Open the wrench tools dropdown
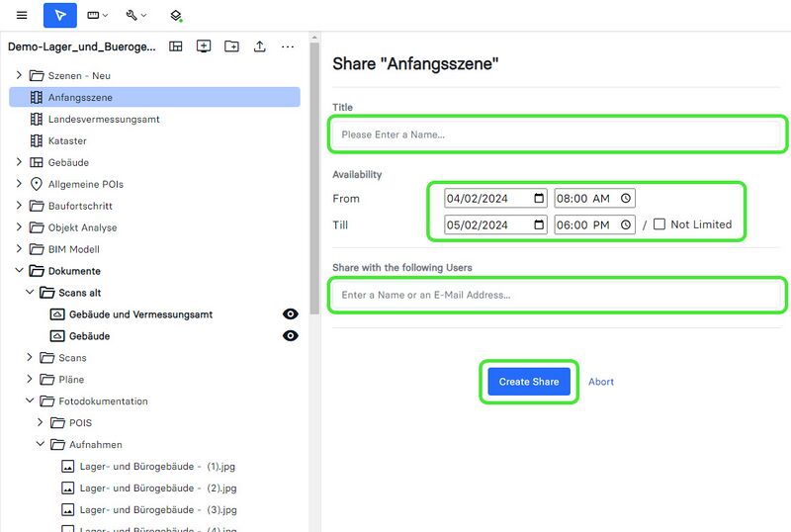 tap(136, 15)
